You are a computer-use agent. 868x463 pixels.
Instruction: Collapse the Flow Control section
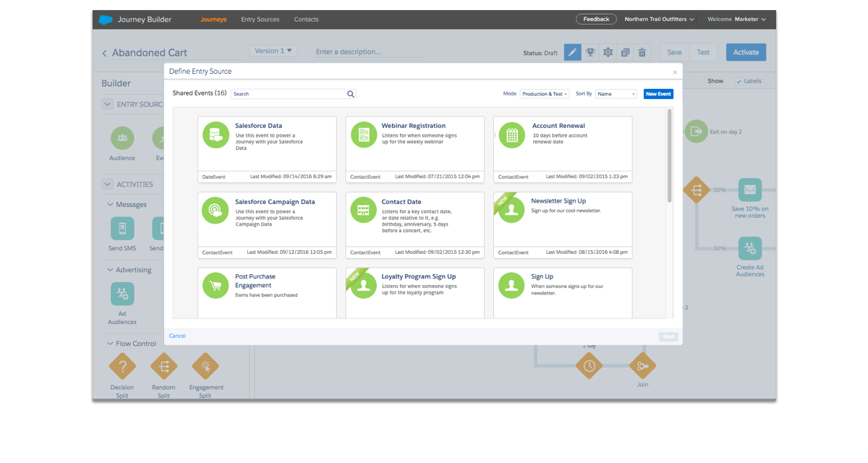coord(111,344)
